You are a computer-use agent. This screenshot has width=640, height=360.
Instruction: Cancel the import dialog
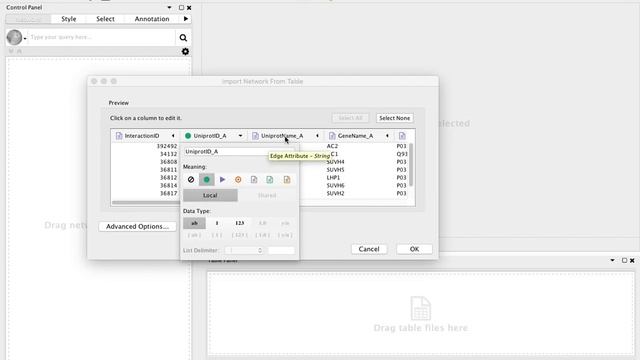[369, 249]
